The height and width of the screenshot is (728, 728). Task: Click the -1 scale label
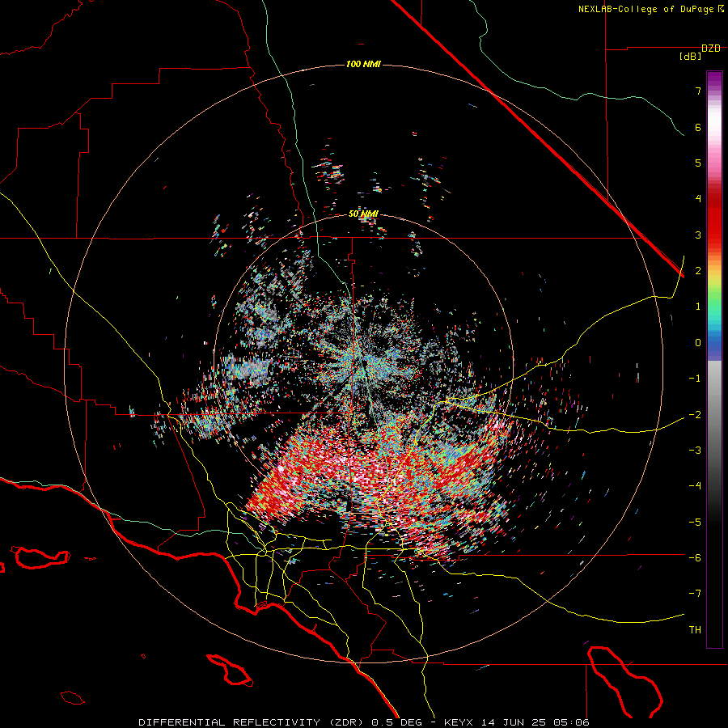[x=695, y=379]
